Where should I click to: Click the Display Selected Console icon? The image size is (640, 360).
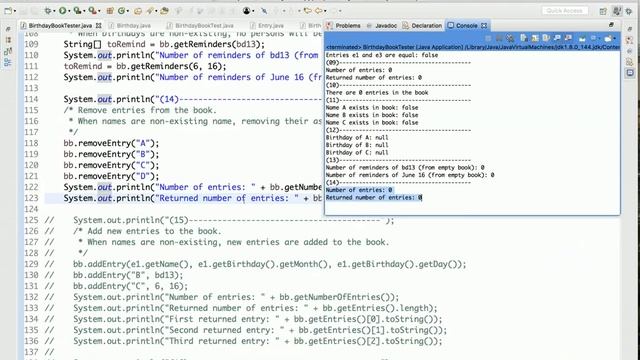593,38
